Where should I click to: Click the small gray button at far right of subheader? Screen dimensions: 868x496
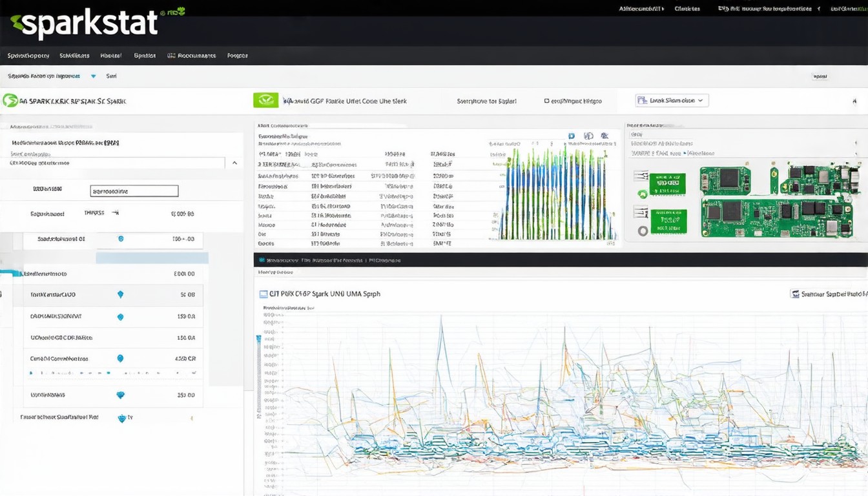(820, 76)
